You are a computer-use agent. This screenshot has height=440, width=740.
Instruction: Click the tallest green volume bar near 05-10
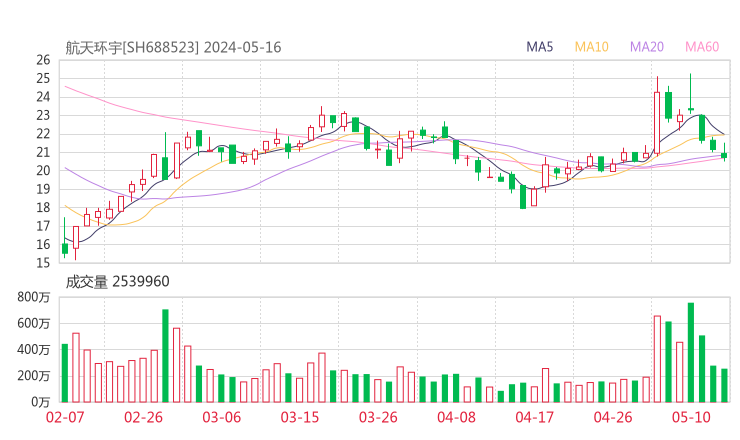[x=691, y=353]
